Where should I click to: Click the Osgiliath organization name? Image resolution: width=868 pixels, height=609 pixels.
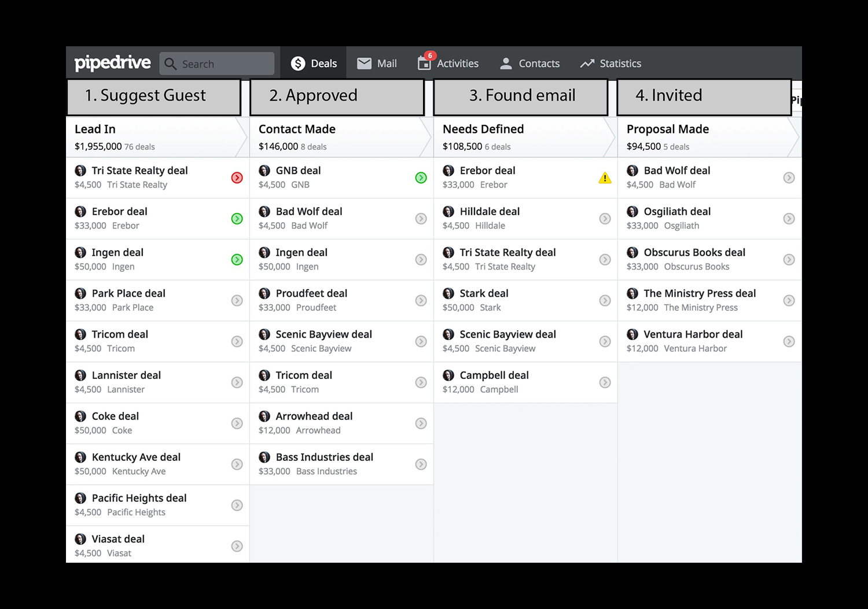682,226
